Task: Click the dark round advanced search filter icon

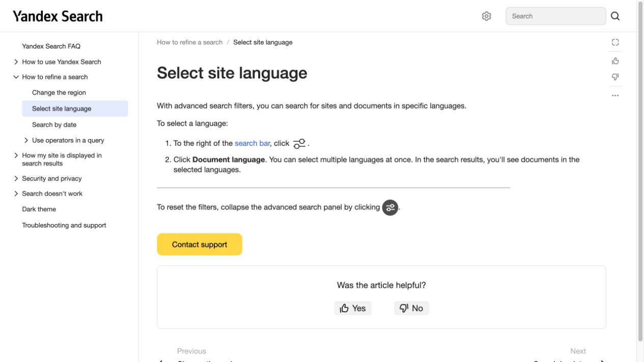Action: click(x=390, y=207)
